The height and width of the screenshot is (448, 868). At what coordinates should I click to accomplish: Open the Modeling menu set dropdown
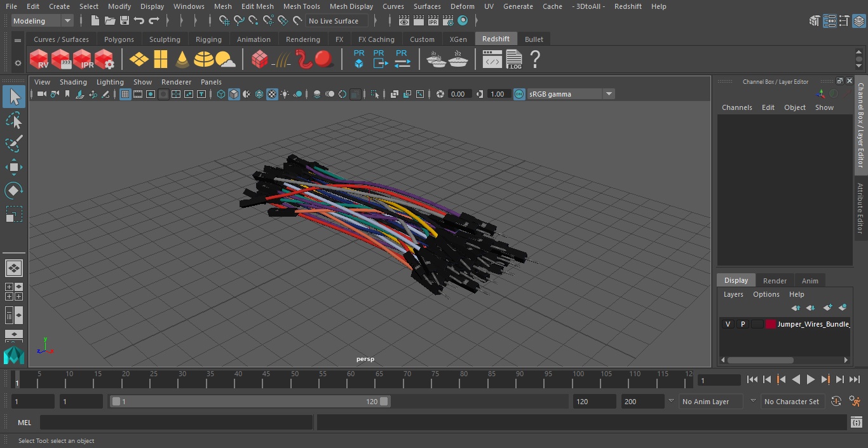(x=43, y=21)
